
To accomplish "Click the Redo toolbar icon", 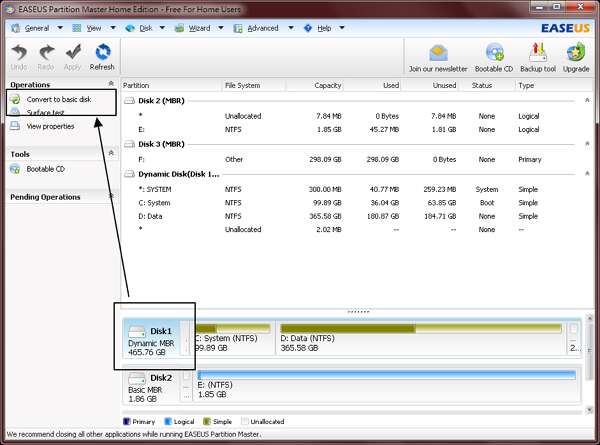I will click(x=46, y=54).
